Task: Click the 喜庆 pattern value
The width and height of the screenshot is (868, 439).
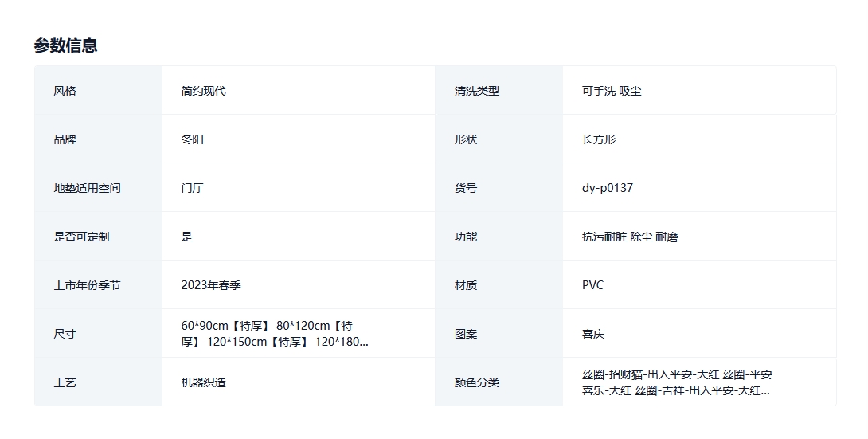Action: click(x=592, y=334)
